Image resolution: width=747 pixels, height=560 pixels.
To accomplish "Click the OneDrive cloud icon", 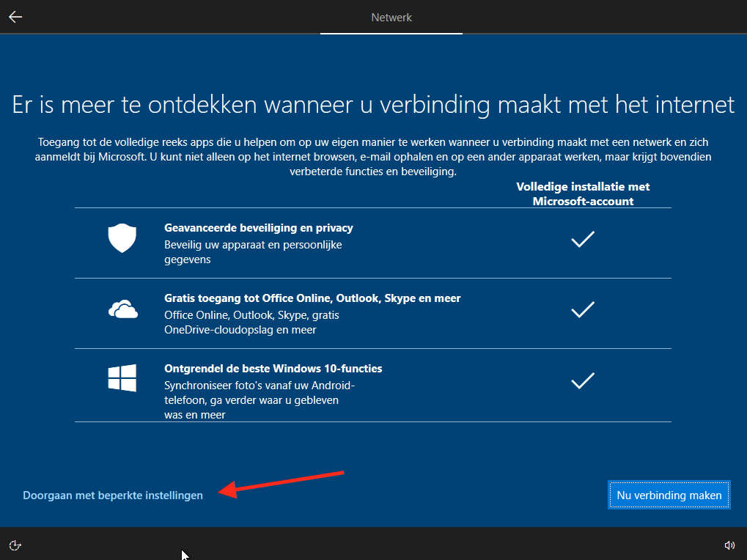I will [x=122, y=311].
